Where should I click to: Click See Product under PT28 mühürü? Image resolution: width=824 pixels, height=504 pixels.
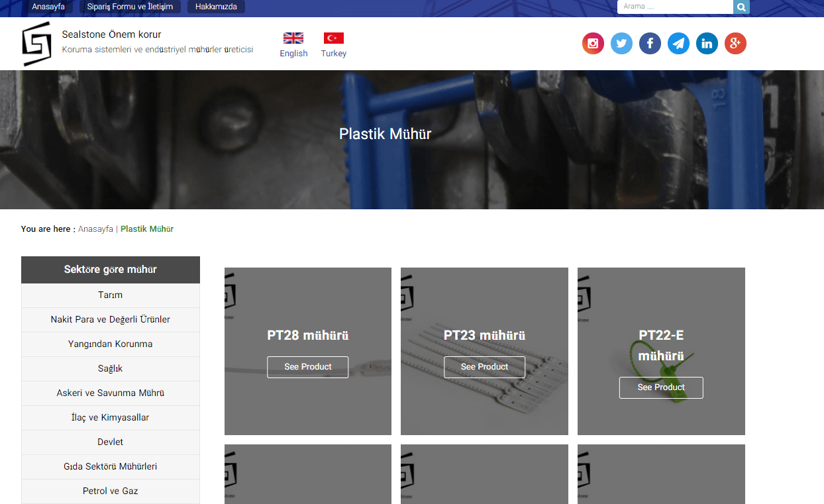pos(308,367)
